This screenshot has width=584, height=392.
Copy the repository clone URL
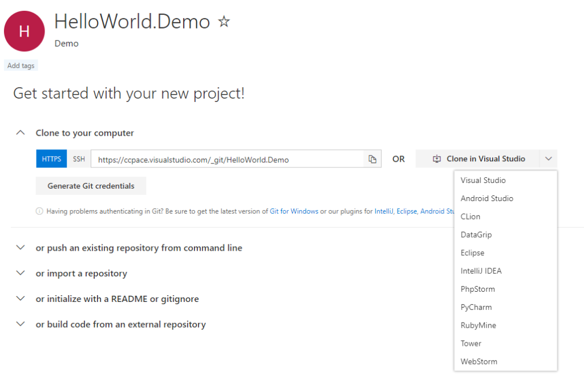point(372,159)
